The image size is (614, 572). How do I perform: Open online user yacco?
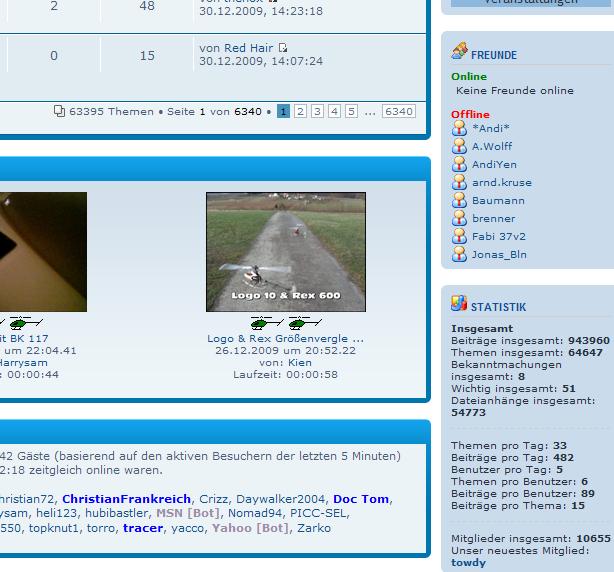point(187,528)
